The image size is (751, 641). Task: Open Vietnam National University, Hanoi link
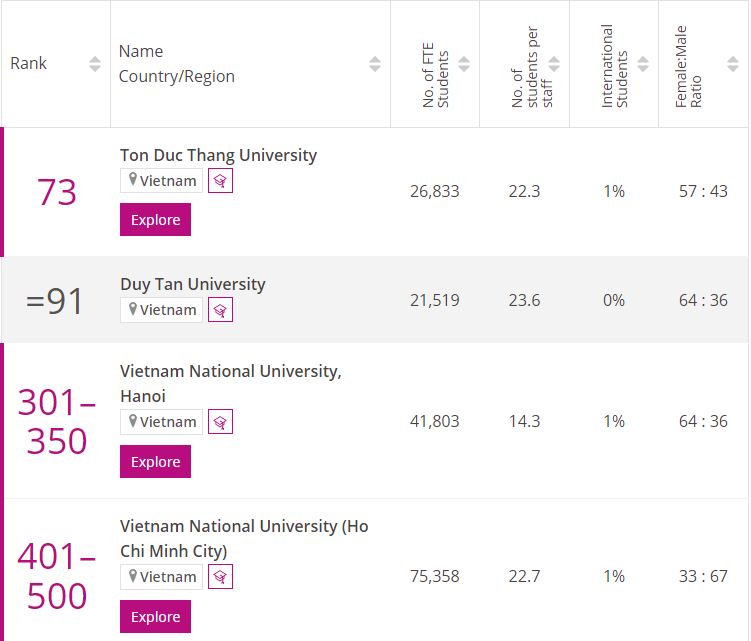click(230, 372)
